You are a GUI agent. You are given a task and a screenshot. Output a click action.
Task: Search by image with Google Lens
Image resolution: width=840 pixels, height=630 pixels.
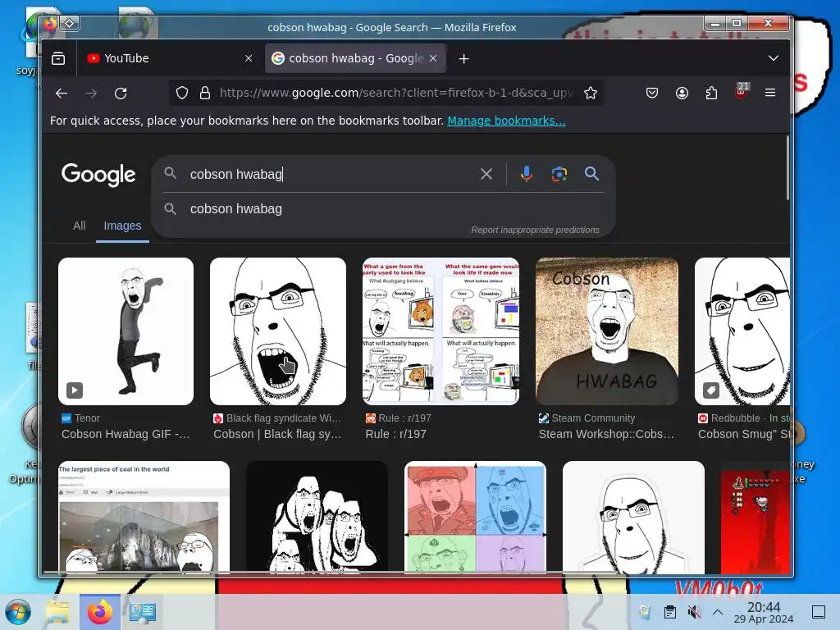559,174
